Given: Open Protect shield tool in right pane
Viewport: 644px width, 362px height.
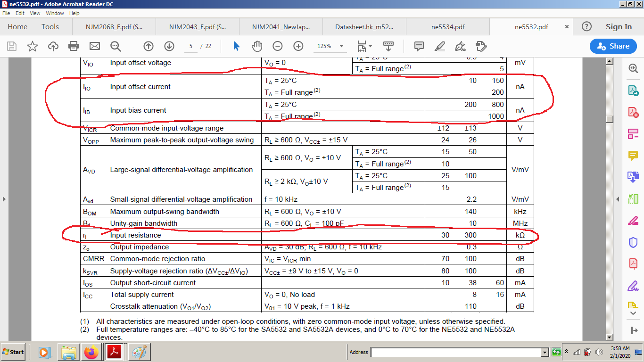Looking at the screenshot, I should [x=633, y=242].
